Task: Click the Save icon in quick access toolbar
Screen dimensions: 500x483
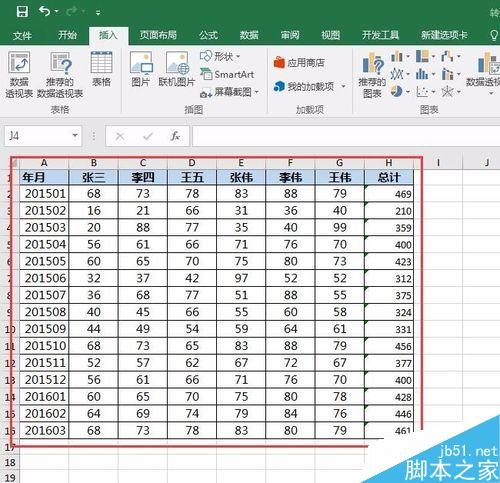Action: pos(22,12)
